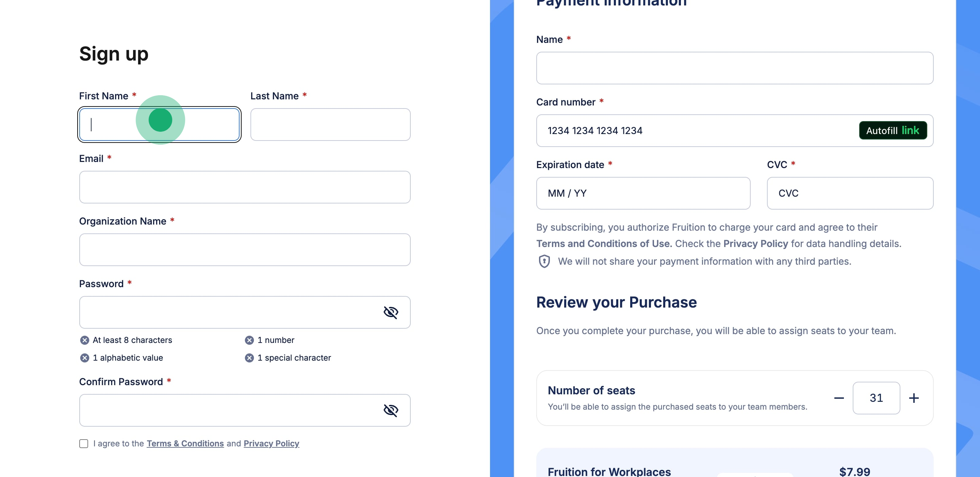Click the CVC input field

tap(850, 193)
